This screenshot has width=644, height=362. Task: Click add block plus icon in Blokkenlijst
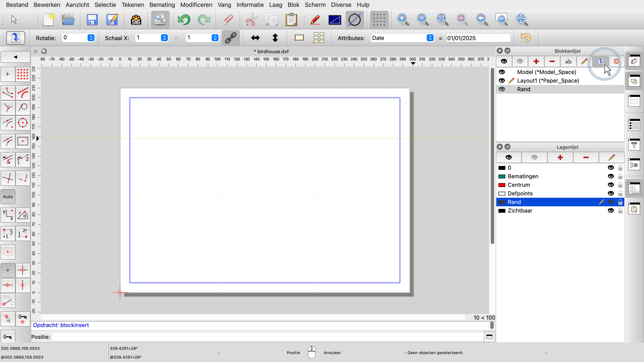point(536,61)
